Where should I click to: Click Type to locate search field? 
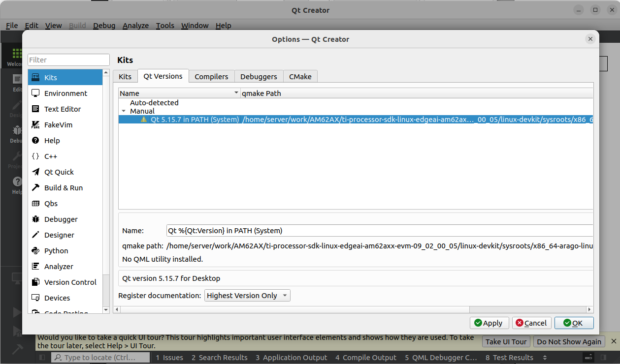coord(100,358)
